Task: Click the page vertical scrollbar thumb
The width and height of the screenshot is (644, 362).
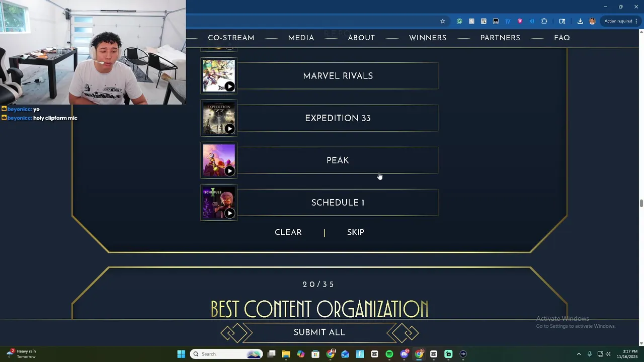Action: pos(641,203)
